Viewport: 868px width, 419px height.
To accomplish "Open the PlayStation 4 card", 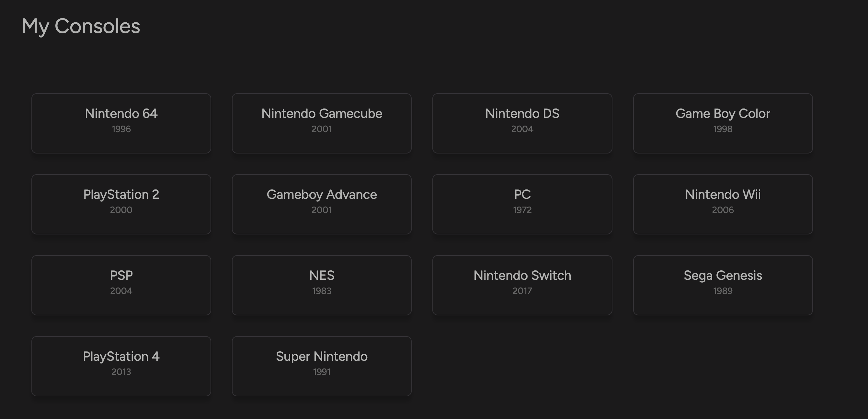I will 121,366.
